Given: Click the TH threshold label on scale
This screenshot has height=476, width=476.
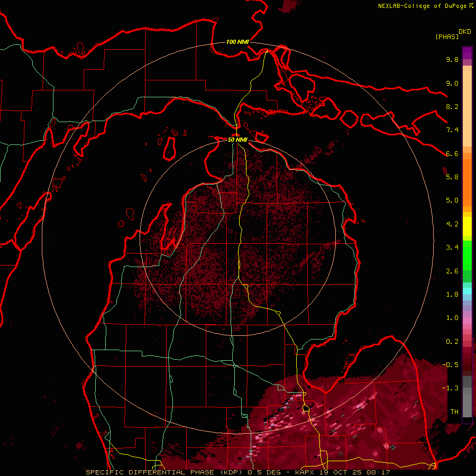Looking at the screenshot, I should (454, 412).
